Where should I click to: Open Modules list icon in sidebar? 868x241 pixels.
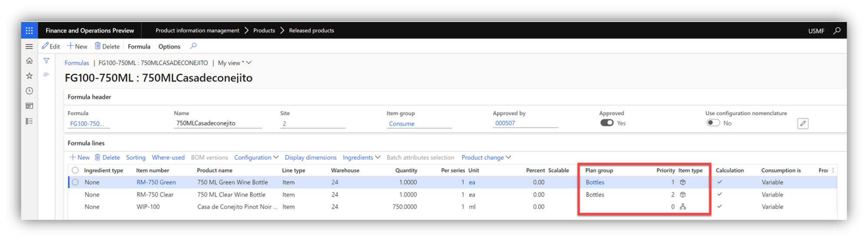pos(29,121)
